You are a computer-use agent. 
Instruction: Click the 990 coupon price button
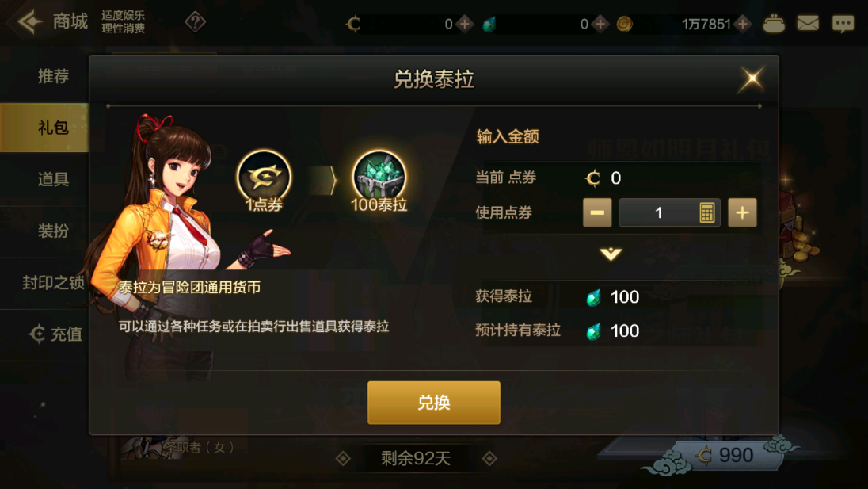click(725, 455)
